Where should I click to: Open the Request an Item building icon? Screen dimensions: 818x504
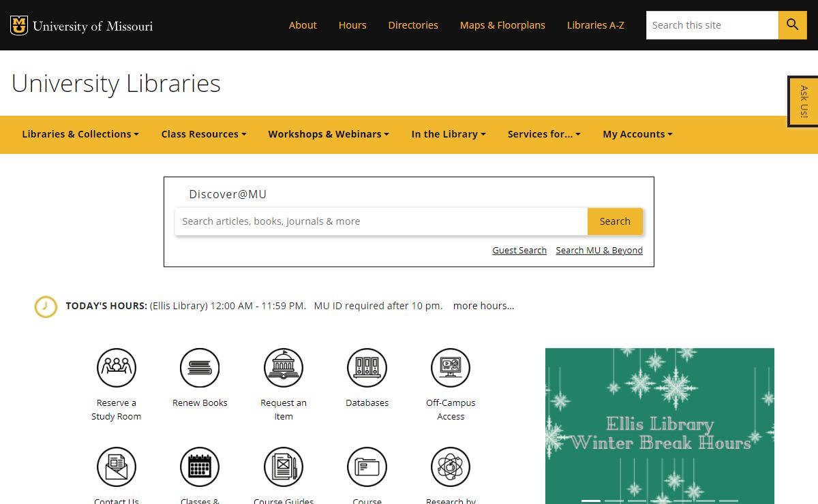[x=284, y=368]
